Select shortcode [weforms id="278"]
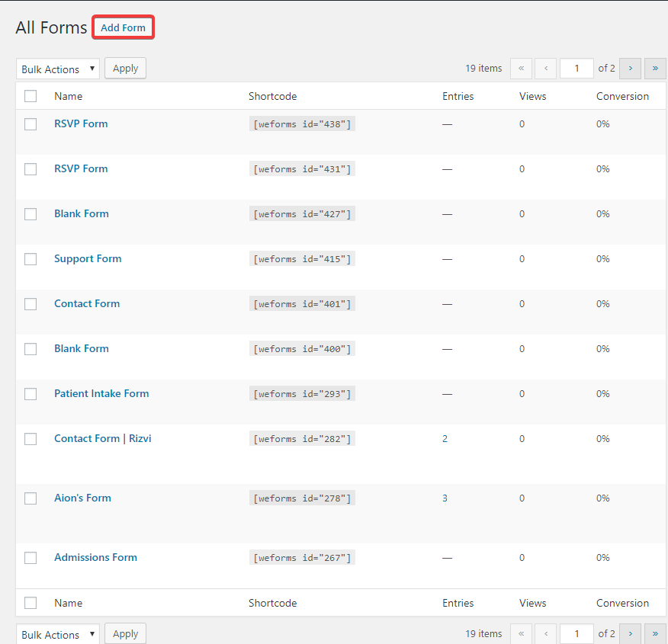The height and width of the screenshot is (644, 668). 302,498
